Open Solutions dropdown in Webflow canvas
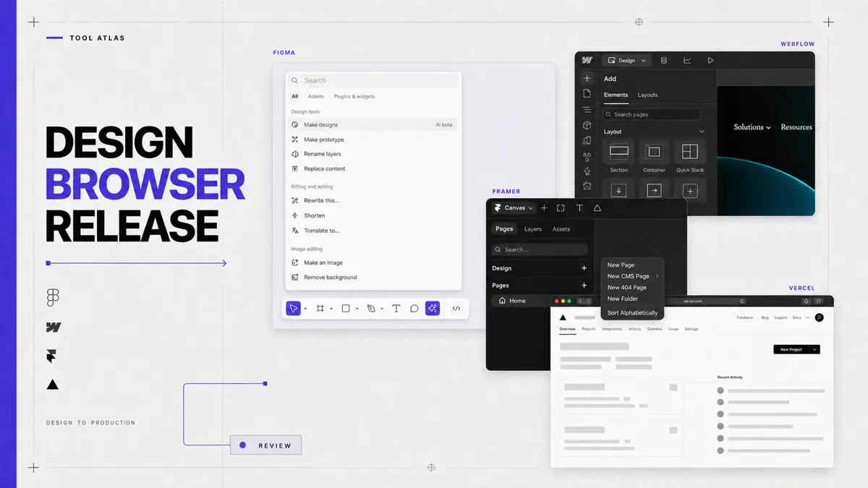The image size is (868, 488). 752,127
